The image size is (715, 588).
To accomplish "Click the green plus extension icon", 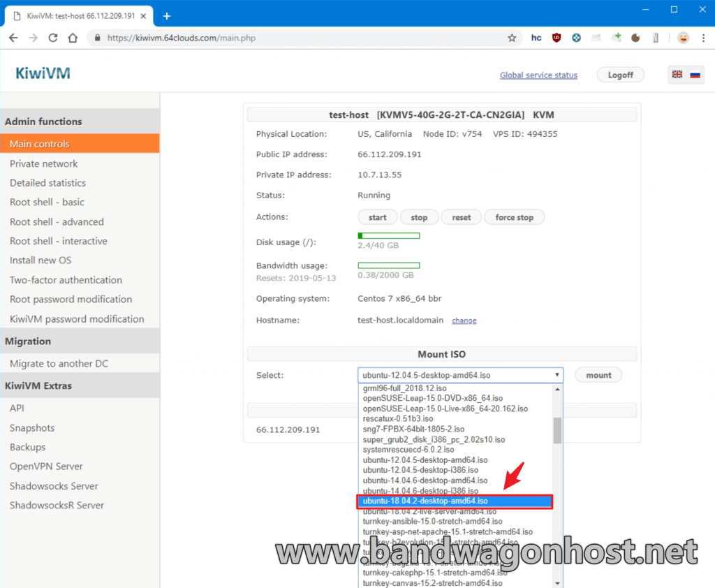I will point(617,38).
